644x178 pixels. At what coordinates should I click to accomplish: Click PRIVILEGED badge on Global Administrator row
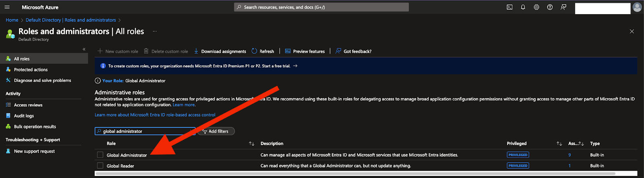(518, 155)
